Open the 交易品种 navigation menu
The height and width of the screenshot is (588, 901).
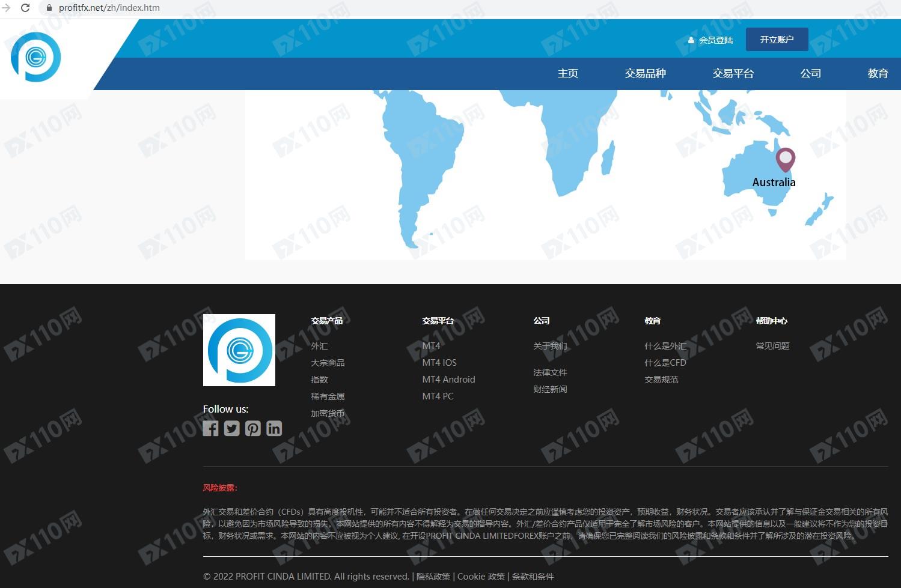[645, 73]
